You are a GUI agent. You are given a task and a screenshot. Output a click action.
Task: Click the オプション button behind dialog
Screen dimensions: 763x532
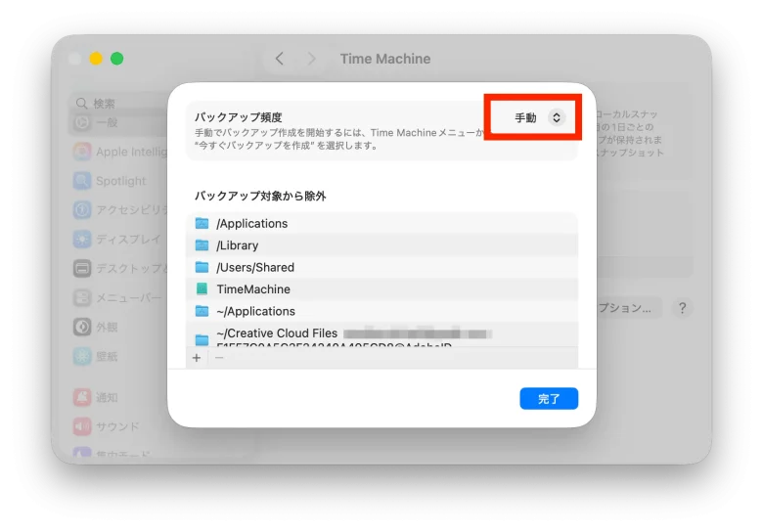[626, 308]
